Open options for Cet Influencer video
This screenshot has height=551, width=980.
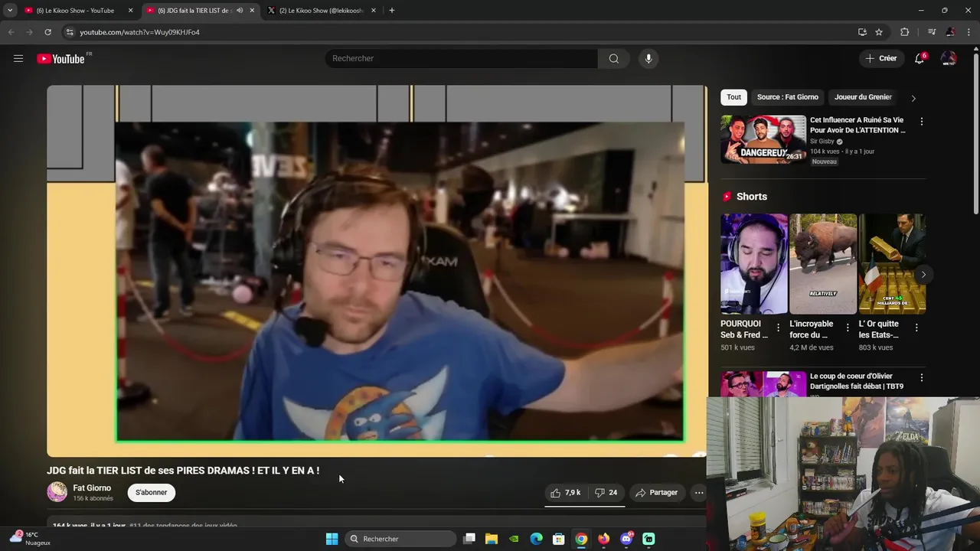pyautogui.click(x=921, y=122)
